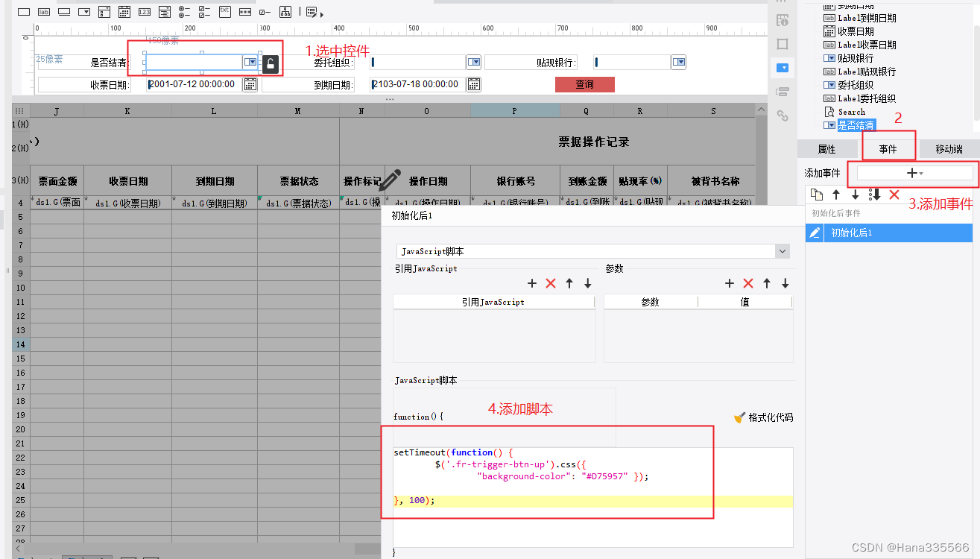This screenshot has height=559, width=980.
Task: Expand the 是否结清 dropdown widget arrow
Action: (250, 63)
